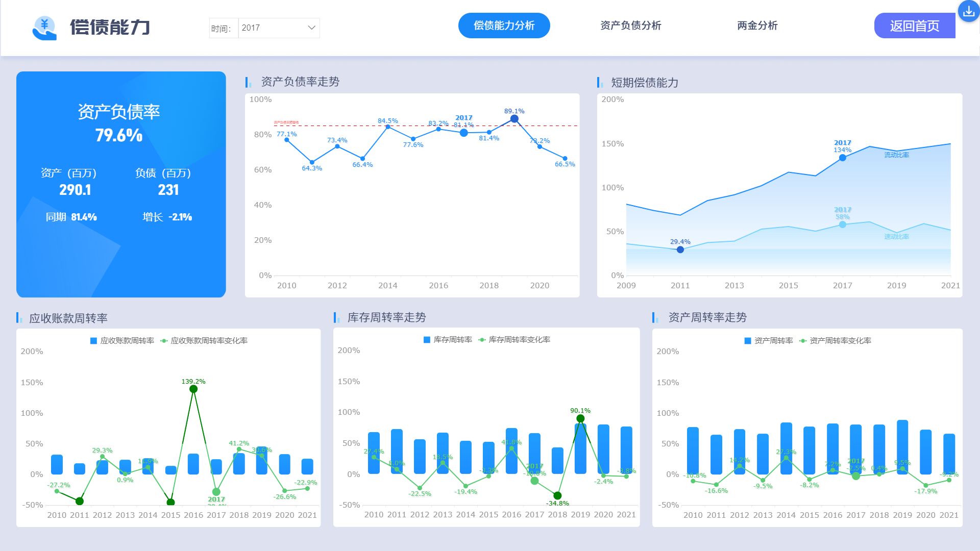The width and height of the screenshot is (980, 551).
Task: Click the download icon in top corner
Action: tap(968, 11)
